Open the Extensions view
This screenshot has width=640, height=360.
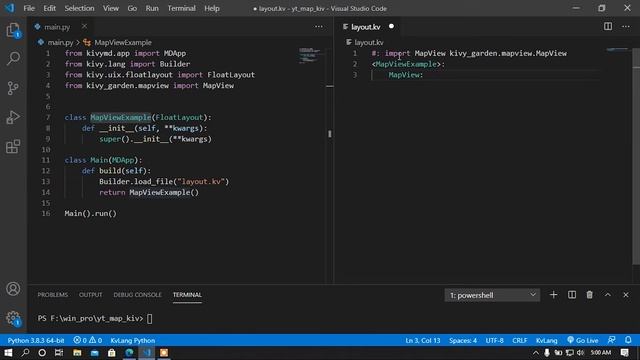[13, 147]
